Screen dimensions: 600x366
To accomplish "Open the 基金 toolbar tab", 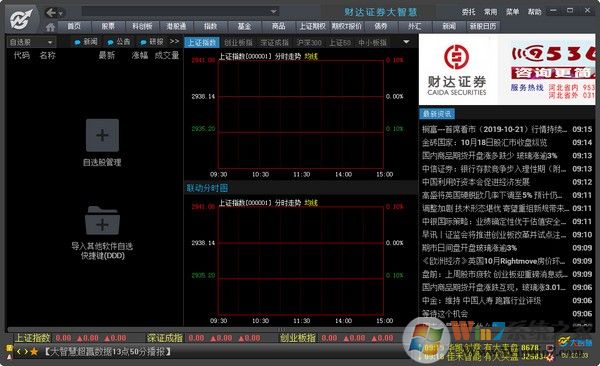I will click(244, 26).
